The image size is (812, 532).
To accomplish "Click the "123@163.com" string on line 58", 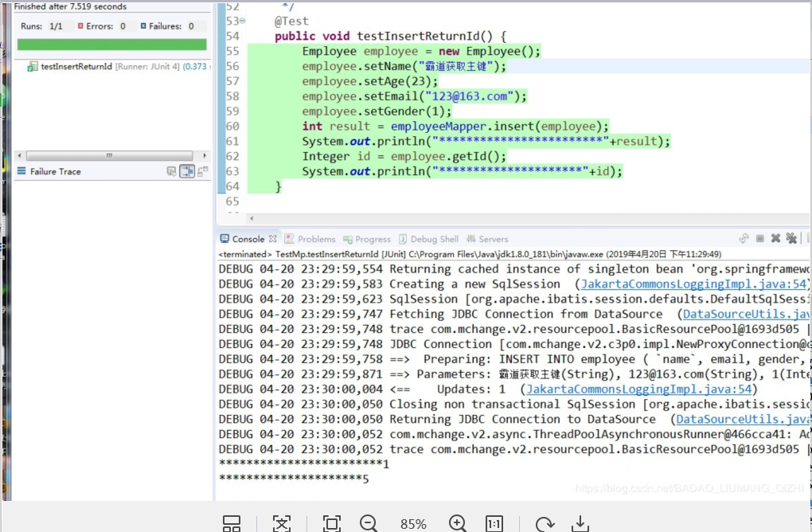I will click(469, 96).
